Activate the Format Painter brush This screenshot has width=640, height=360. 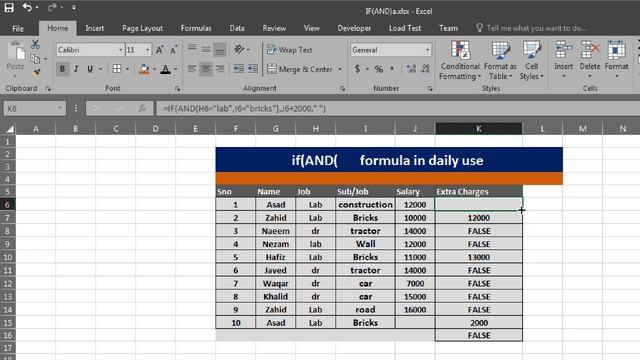36,73
